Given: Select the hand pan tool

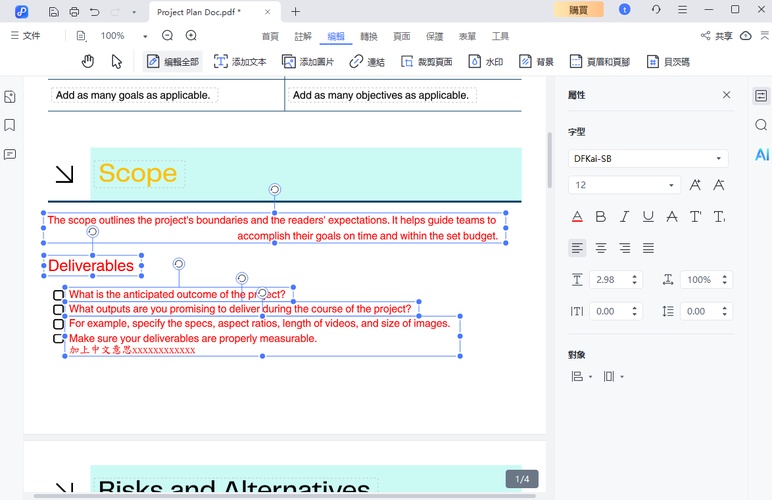Looking at the screenshot, I should 88,61.
